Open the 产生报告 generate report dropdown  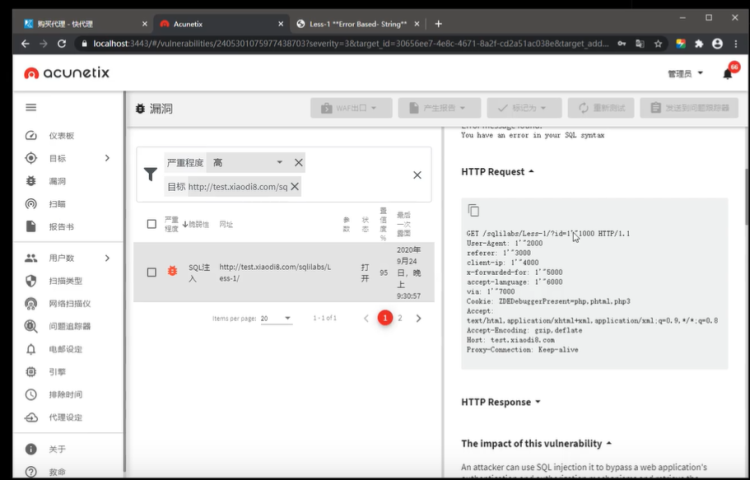[x=439, y=108]
